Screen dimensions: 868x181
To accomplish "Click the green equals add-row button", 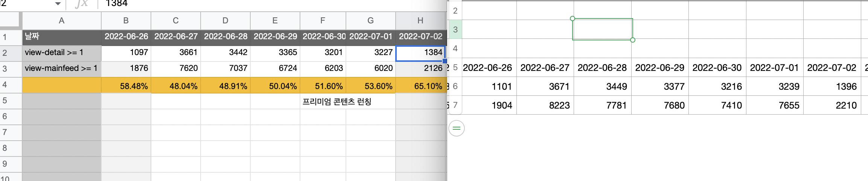I will 457,129.
